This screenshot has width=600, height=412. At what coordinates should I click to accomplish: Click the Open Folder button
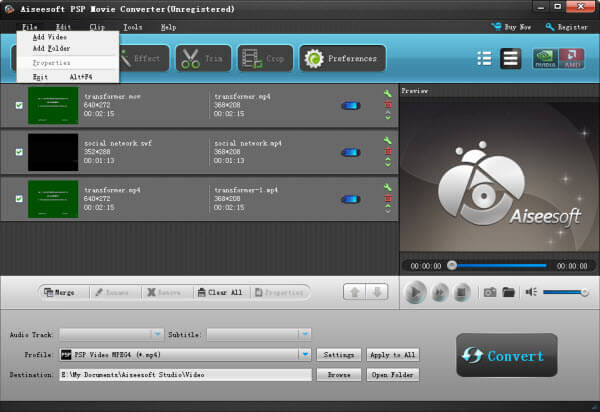click(x=393, y=375)
